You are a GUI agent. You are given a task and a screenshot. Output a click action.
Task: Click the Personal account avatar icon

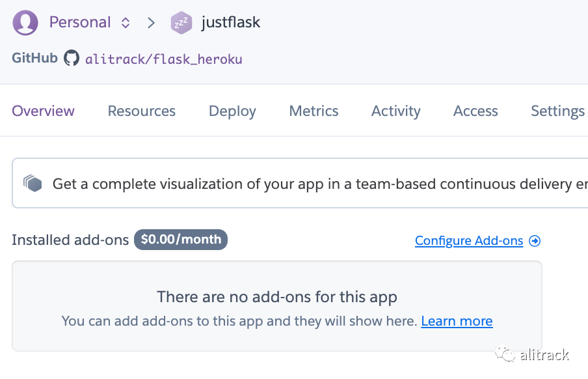(x=25, y=23)
